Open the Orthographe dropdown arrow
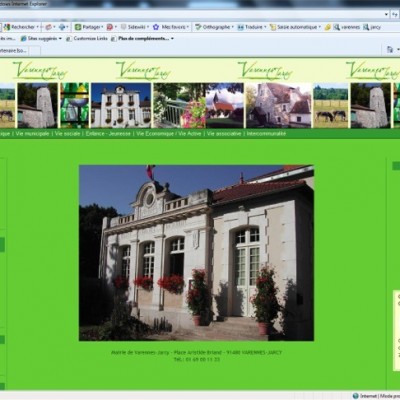Screen dimensions: 400x400 point(232,27)
